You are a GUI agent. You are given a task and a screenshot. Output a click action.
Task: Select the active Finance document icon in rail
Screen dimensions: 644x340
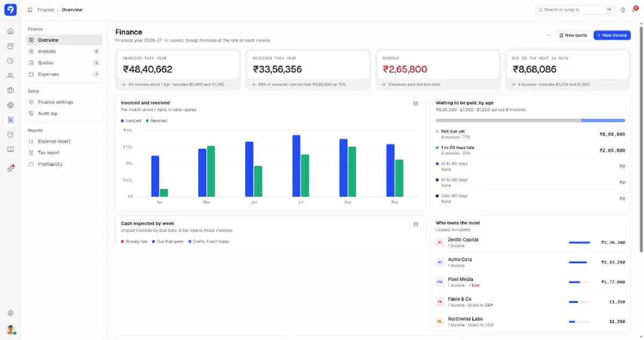click(x=10, y=120)
